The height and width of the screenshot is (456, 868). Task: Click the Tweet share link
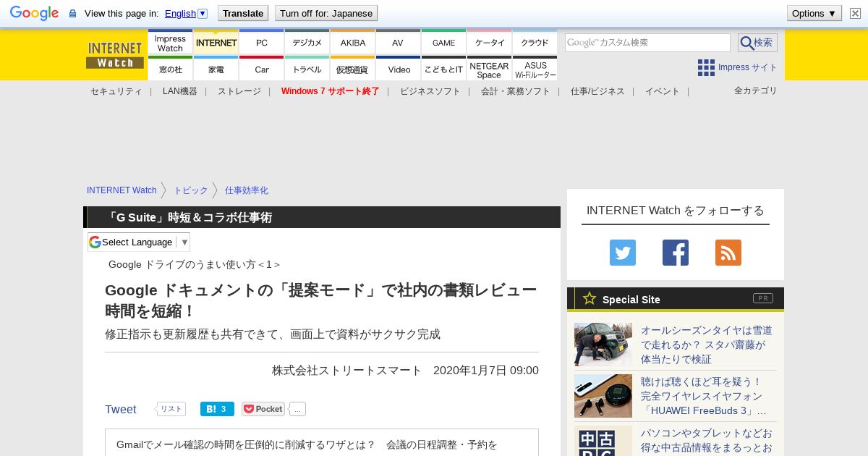click(x=121, y=409)
